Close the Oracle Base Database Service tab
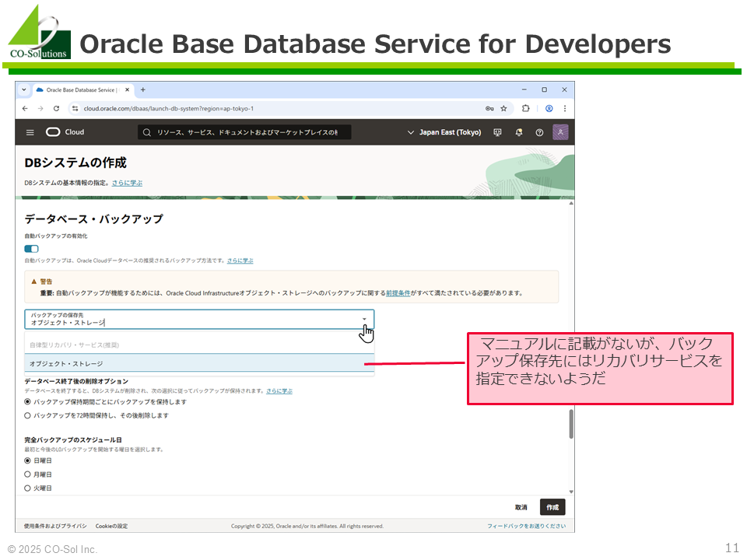The width and height of the screenshot is (747, 560). (x=127, y=89)
